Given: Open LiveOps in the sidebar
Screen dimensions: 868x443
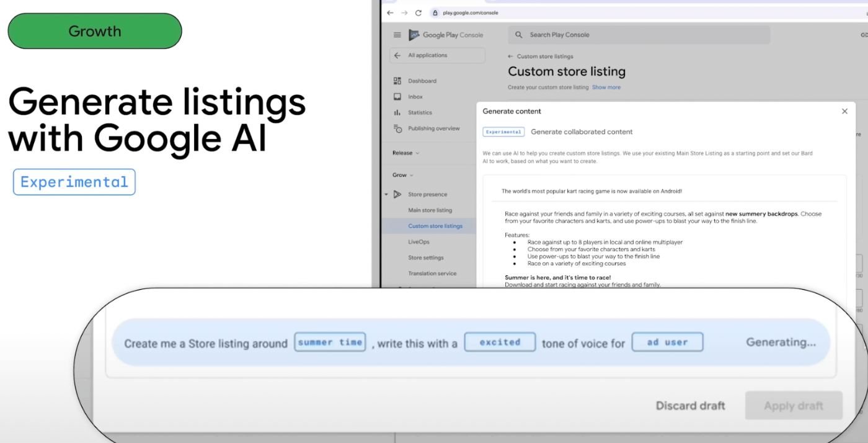Looking at the screenshot, I should [418, 242].
